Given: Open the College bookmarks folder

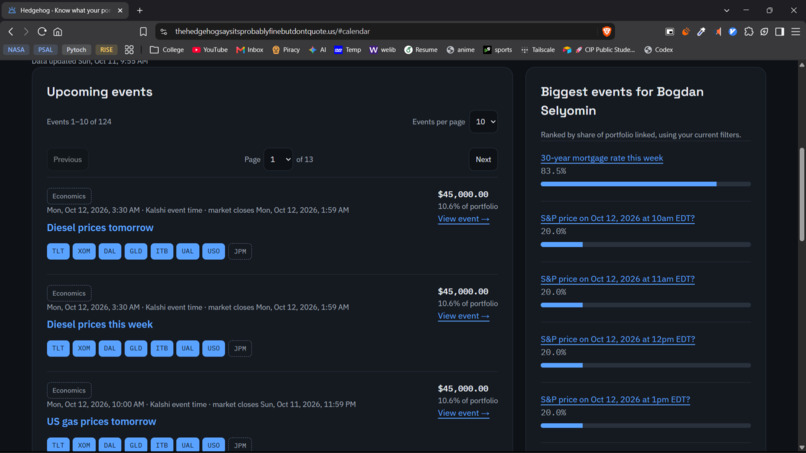Looking at the screenshot, I should point(167,50).
